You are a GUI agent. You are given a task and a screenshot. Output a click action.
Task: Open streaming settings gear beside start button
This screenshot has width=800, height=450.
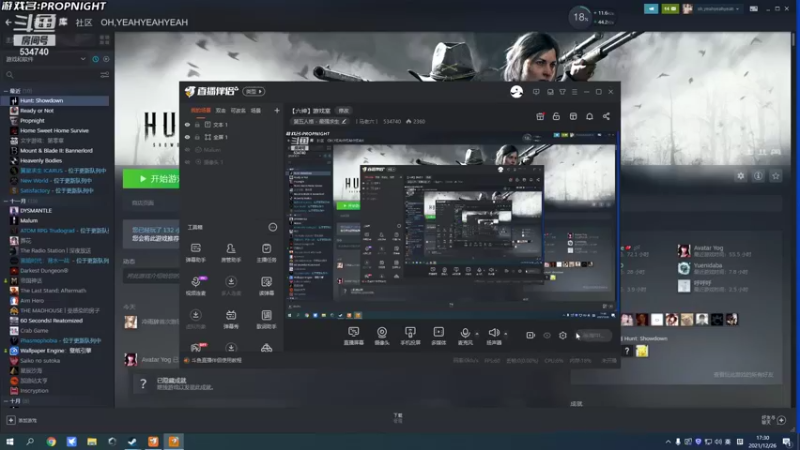pyautogui.click(x=563, y=335)
